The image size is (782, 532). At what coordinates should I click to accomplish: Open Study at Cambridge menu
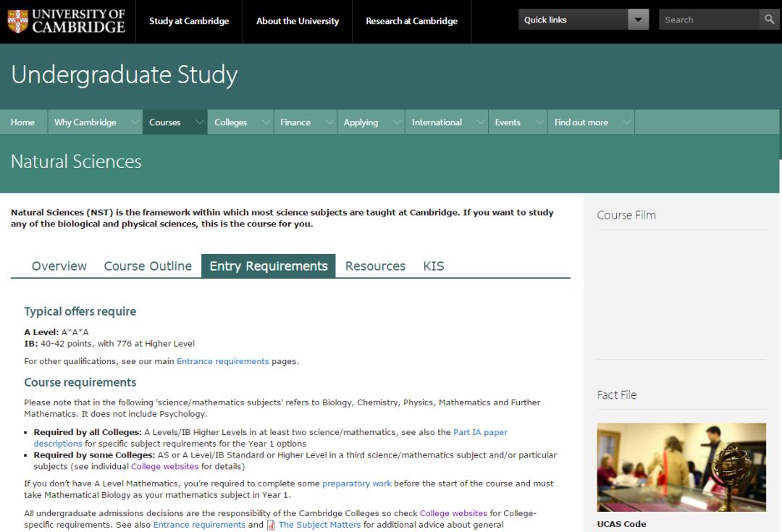[x=189, y=21]
